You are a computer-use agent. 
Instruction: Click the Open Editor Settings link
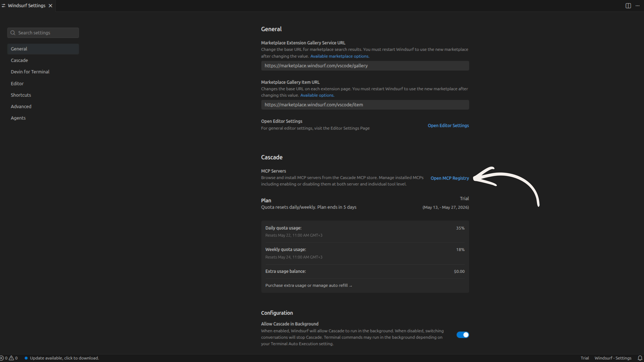[x=448, y=126]
